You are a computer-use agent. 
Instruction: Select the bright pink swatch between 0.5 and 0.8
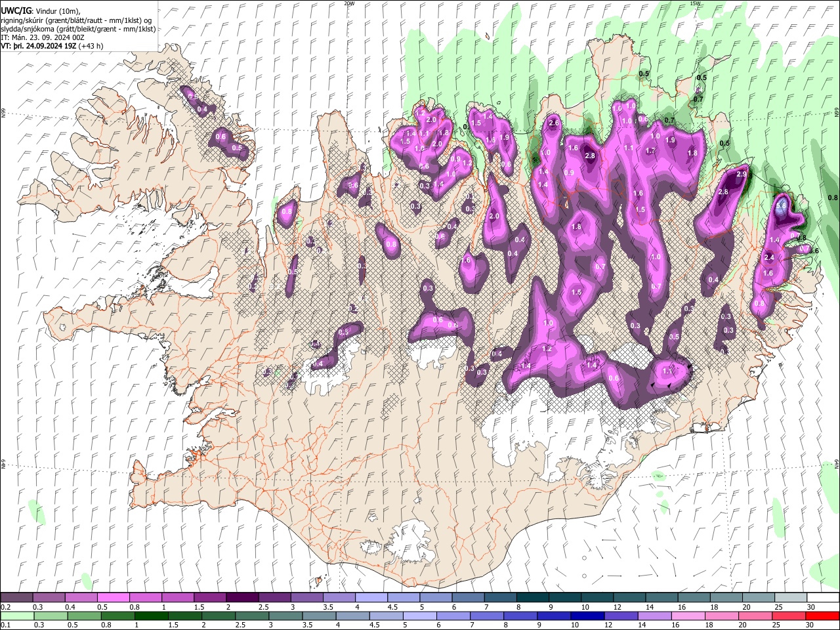click(x=114, y=597)
